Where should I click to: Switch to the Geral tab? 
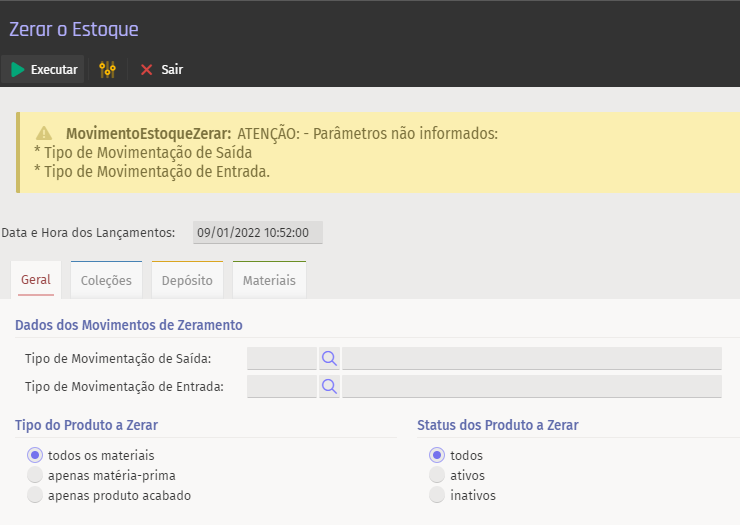(x=36, y=280)
